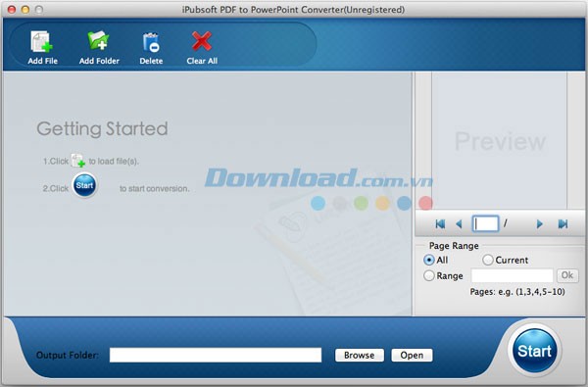Browse for an output folder

click(360, 355)
